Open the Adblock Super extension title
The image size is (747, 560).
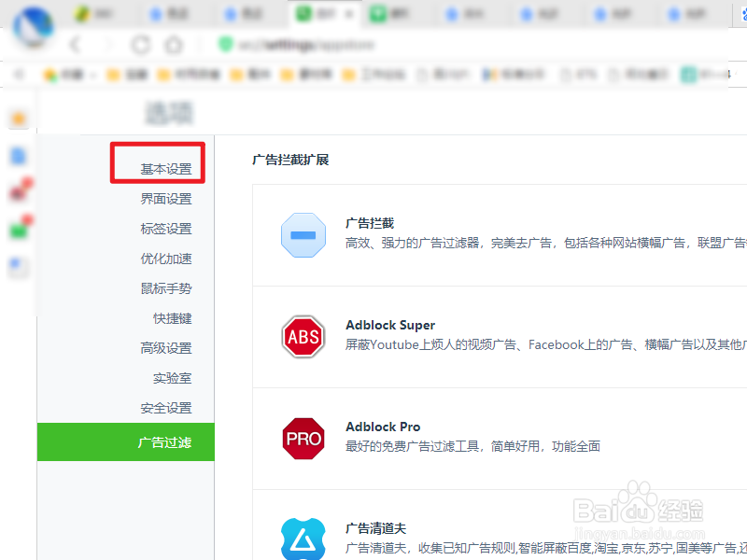pyautogui.click(x=390, y=325)
